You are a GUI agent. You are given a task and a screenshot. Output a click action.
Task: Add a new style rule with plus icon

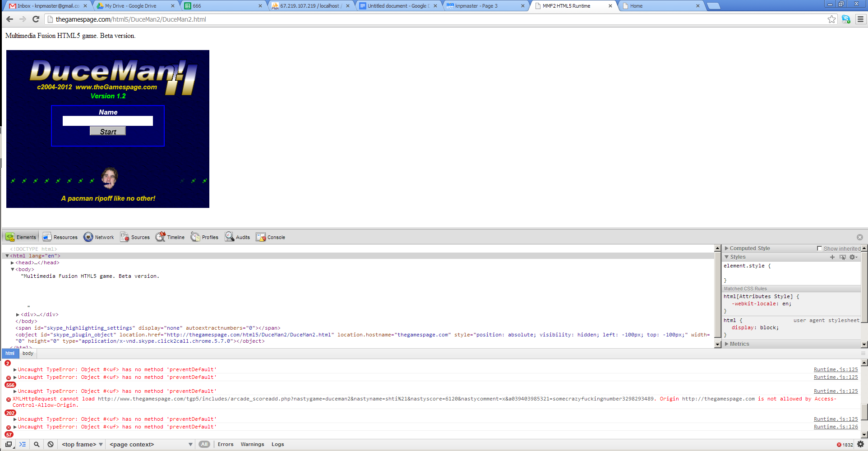coord(832,257)
